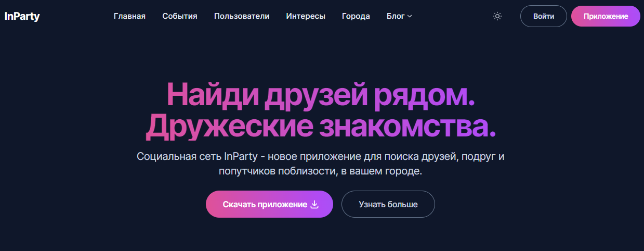The height and width of the screenshot is (251, 644).
Task: Click the pink Приложение button
Action: [x=606, y=16]
